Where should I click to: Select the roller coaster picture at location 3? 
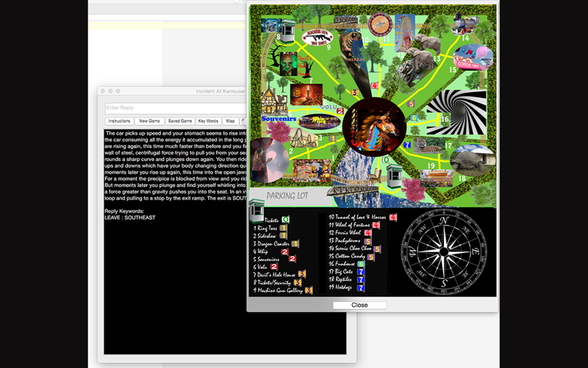point(304,138)
